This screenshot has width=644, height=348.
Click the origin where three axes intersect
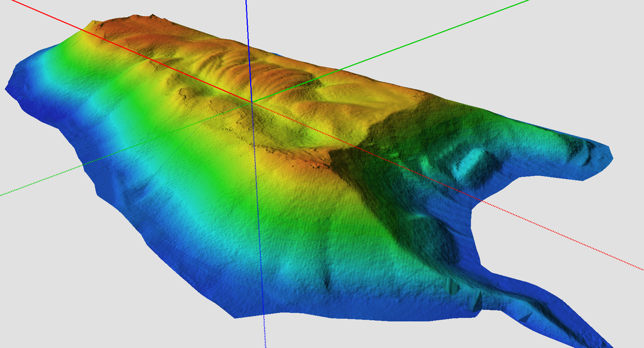point(251,101)
